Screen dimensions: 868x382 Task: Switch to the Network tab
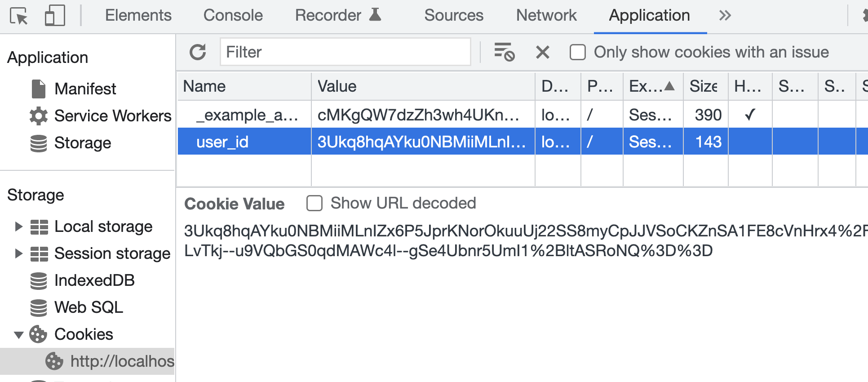(546, 16)
